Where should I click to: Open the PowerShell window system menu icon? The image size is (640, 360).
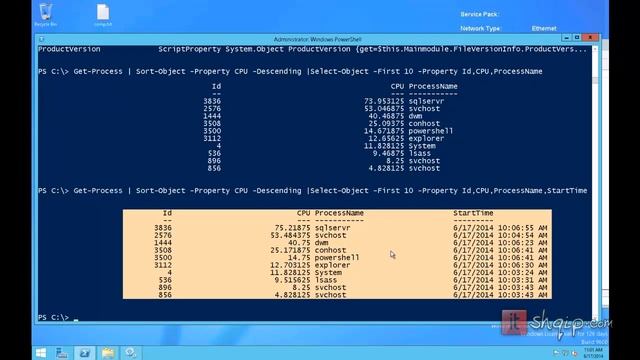coord(41,39)
